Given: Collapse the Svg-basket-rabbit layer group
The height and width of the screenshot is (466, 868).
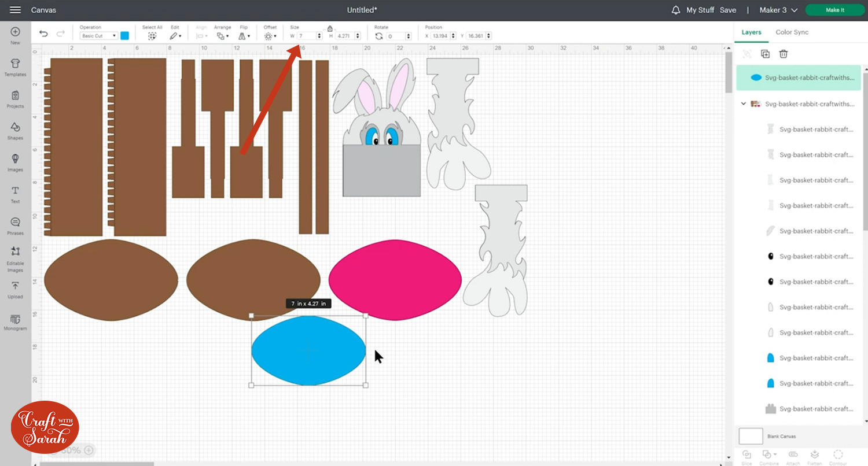Looking at the screenshot, I should (744, 104).
